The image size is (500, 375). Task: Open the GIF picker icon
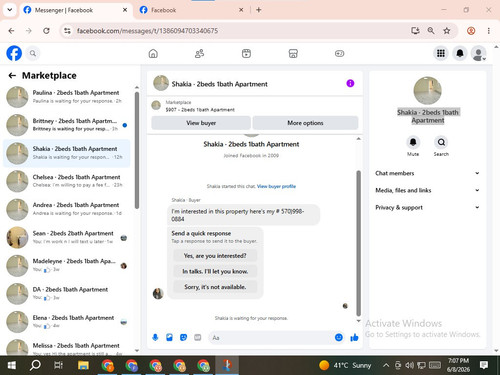pyautogui.click(x=198, y=338)
